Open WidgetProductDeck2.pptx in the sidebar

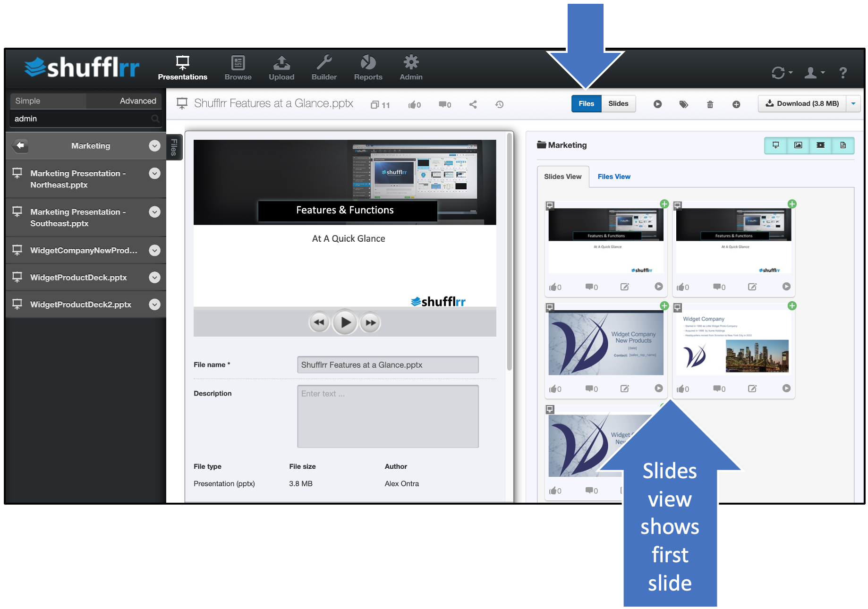point(81,304)
